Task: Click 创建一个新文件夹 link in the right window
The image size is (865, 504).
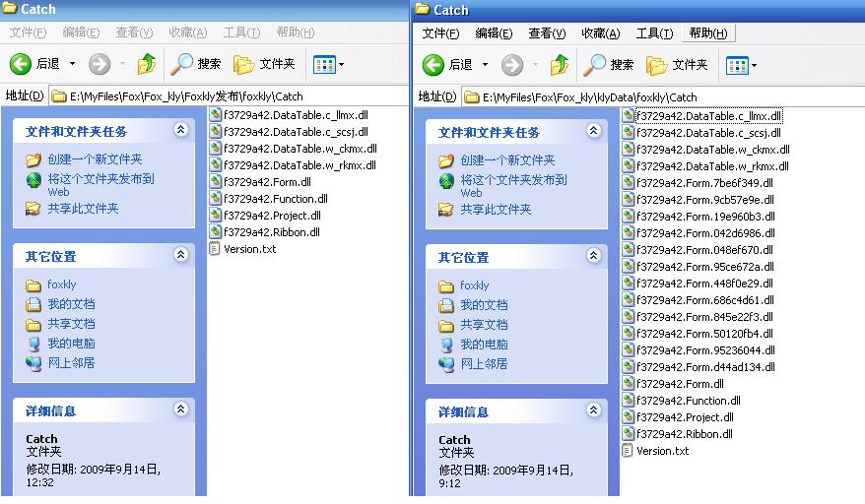Action: tap(507, 160)
